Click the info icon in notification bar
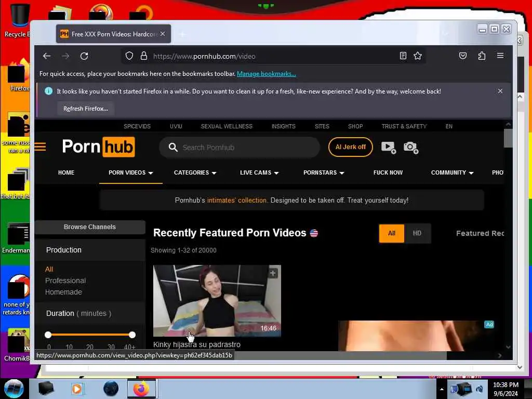The image size is (532, 399). coord(48,91)
